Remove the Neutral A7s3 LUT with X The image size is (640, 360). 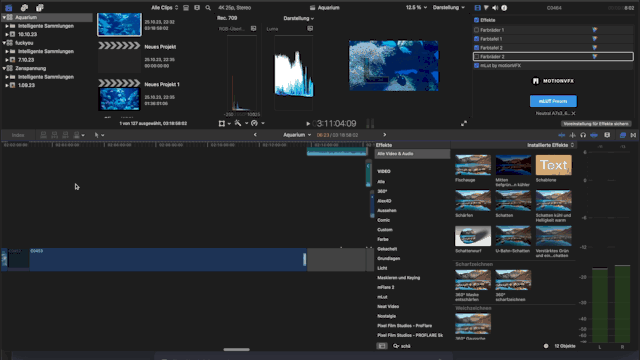(x=573, y=113)
